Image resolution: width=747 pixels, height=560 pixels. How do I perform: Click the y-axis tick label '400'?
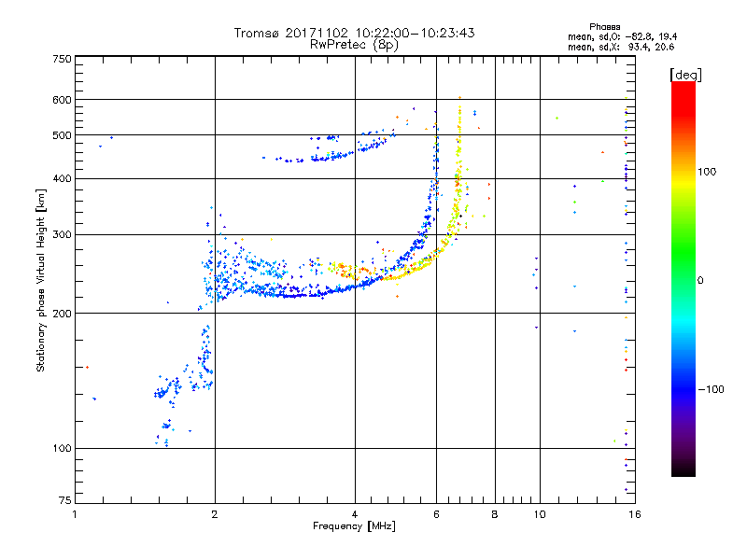(63, 179)
